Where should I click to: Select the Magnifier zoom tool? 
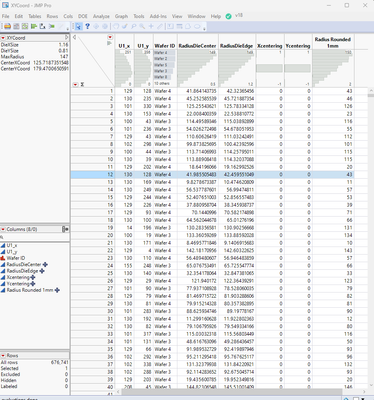pyautogui.click(x=142, y=26)
